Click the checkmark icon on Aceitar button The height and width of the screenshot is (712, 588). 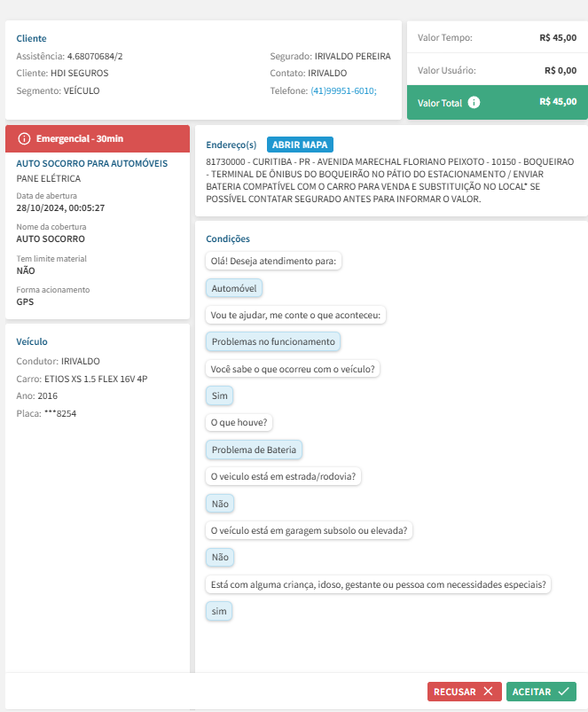(564, 692)
